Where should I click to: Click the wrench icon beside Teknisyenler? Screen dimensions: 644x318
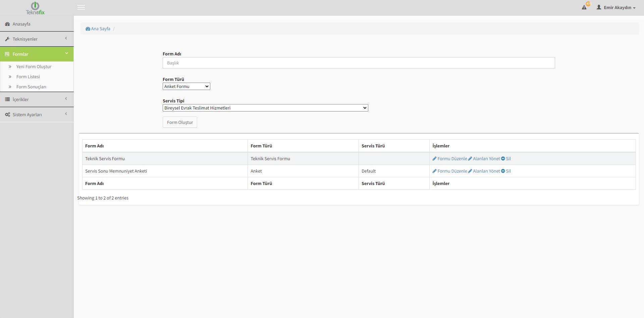[x=7, y=39]
